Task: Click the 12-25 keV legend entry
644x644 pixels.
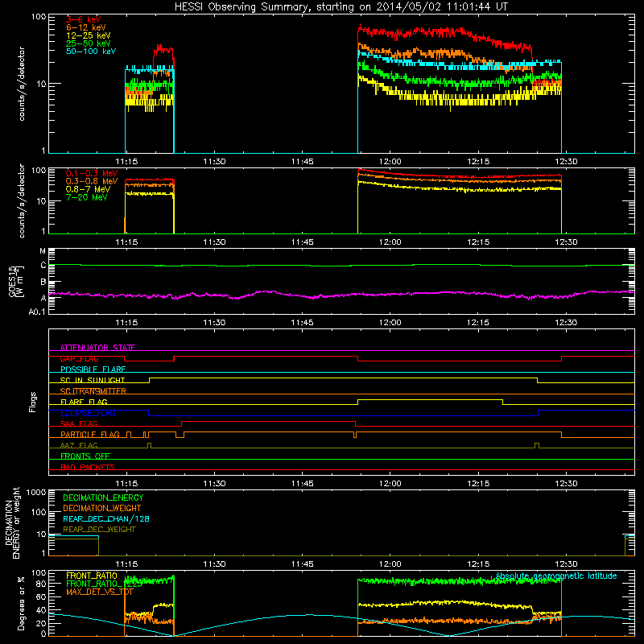Action: tap(88, 35)
